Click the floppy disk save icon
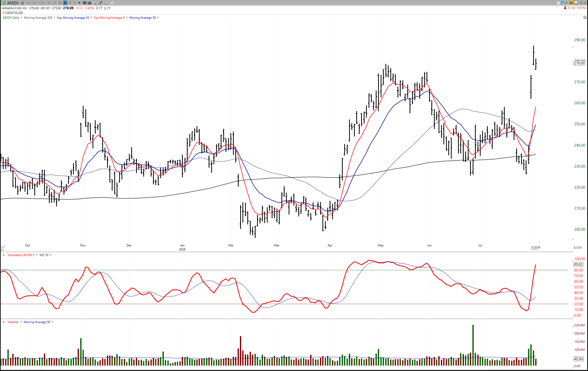This screenshot has width=588, height=371. click(576, 3)
